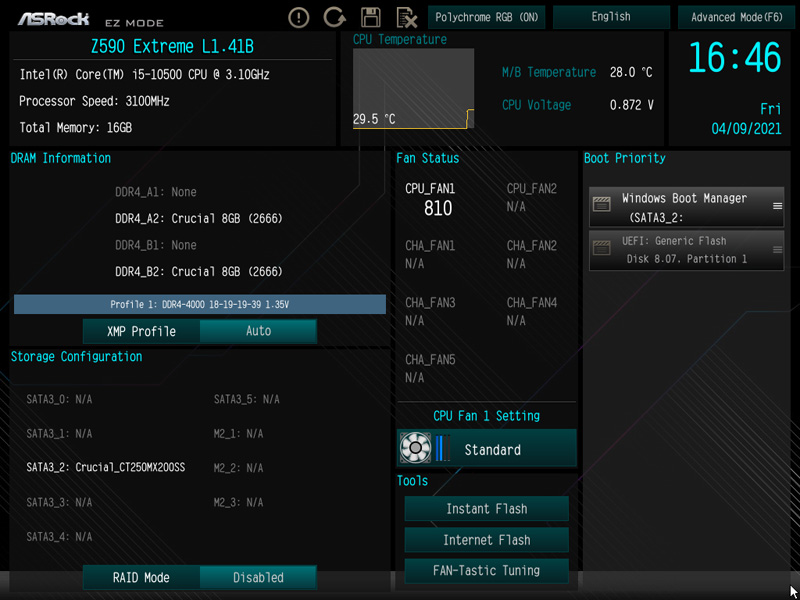Click the CPU_FAN2 N/A entry
Screen dimensions: 800x600
531,198
